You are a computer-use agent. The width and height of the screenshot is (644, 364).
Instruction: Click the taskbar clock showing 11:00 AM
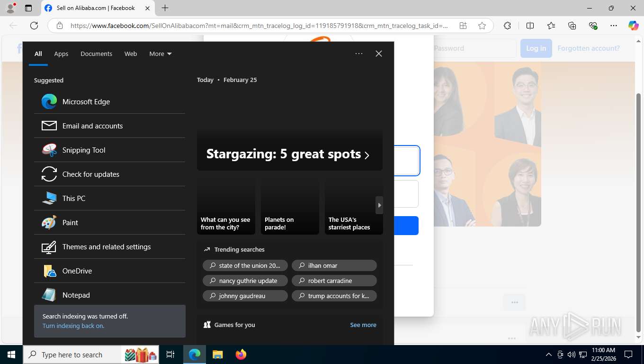[x=603, y=355]
